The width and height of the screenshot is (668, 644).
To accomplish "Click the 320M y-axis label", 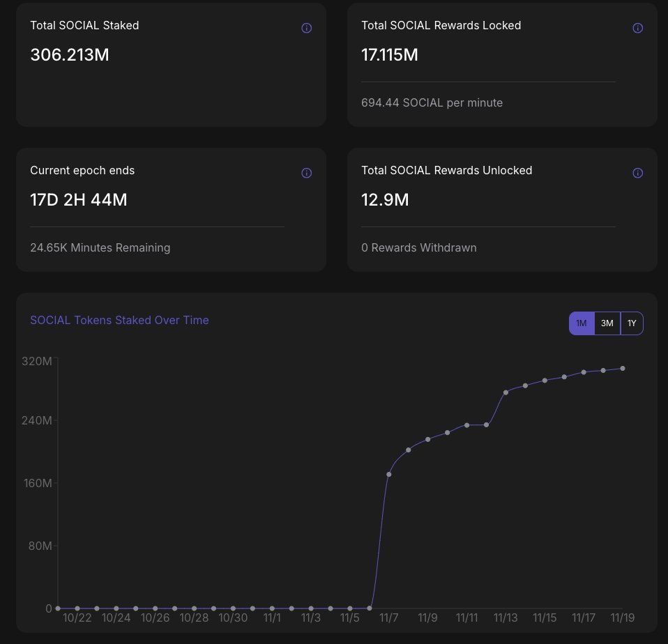I will click(x=36, y=362).
